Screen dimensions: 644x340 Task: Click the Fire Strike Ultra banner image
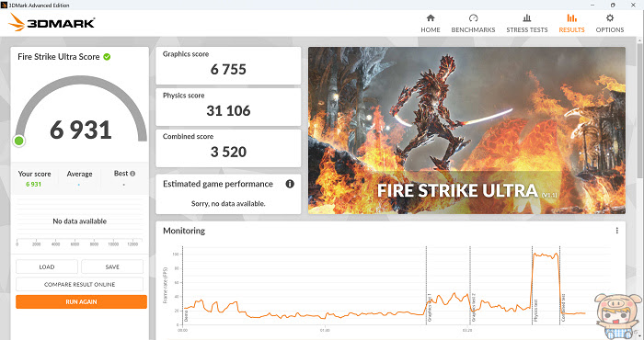tap(467, 130)
